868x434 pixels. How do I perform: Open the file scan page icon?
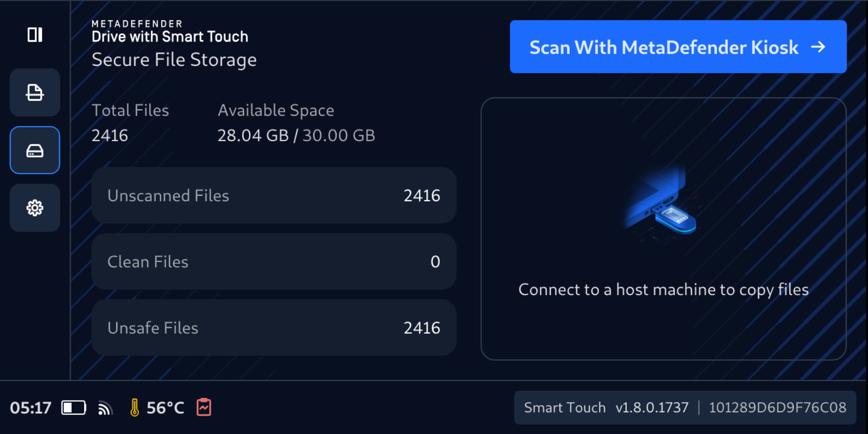tap(35, 93)
